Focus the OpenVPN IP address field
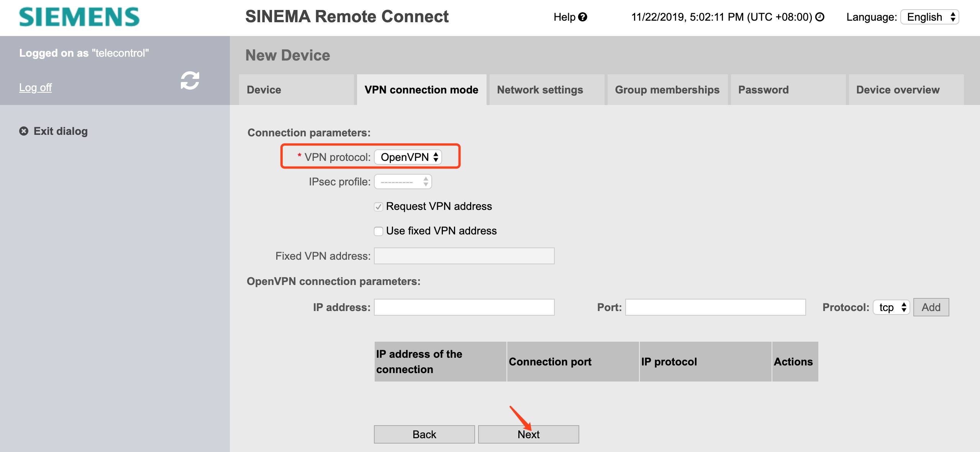This screenshot has width=980, height=452. (x=464, y=307)
